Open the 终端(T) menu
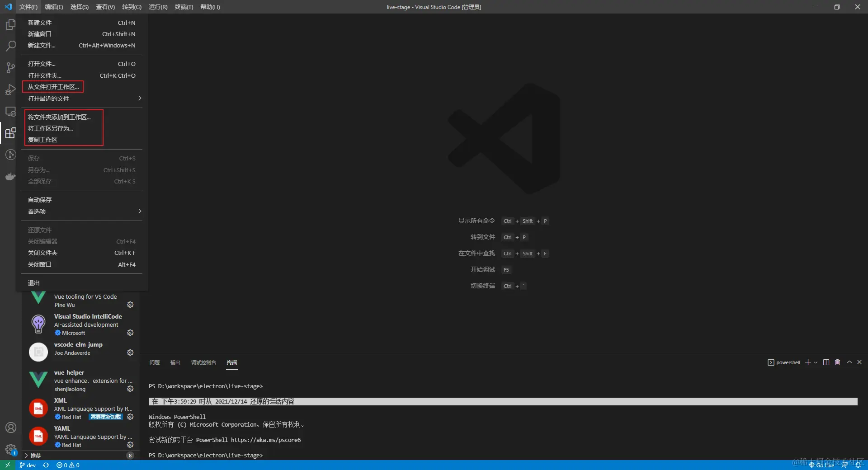The image size is (868, 470). (184, 7)
